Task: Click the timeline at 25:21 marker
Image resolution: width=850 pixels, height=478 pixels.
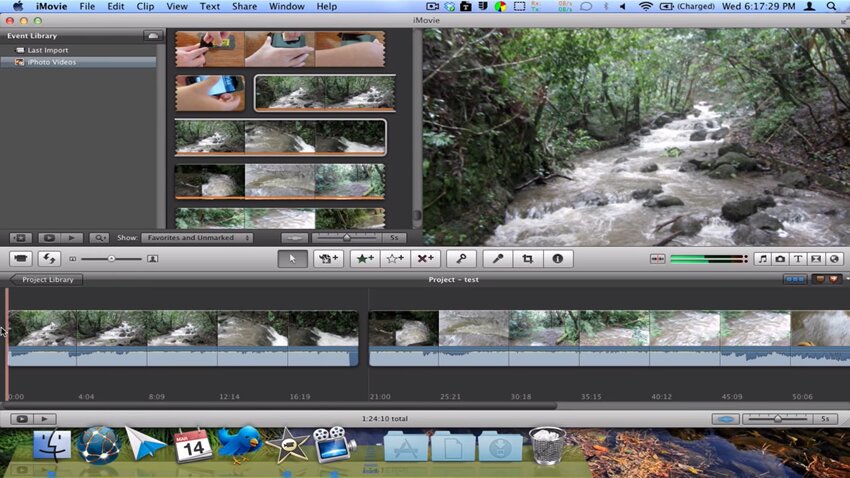Action: click(x=450, y=397)
